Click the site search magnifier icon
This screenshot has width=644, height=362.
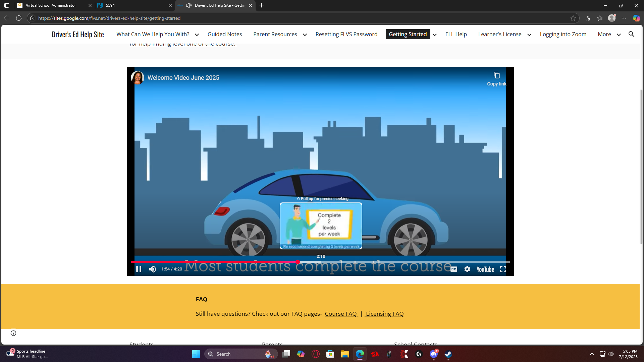[631, 34]
